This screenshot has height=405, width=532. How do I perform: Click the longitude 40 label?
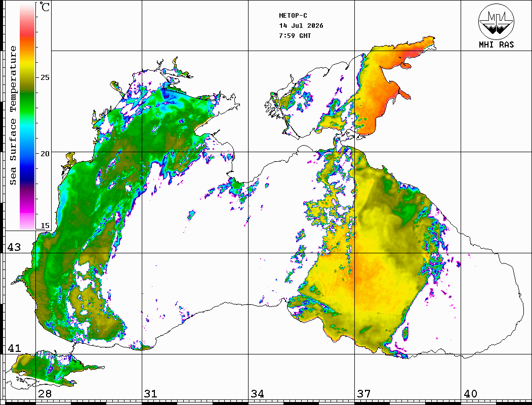tap(470, 394)
